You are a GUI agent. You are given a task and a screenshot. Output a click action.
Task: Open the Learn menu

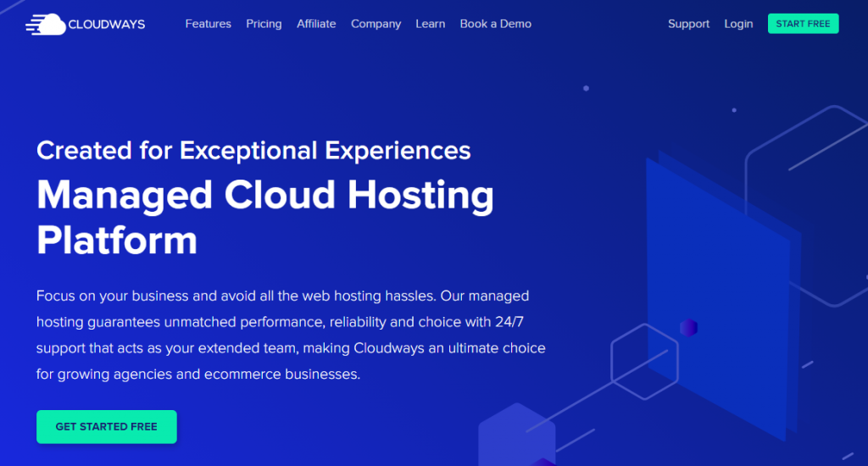pos(430,24)
